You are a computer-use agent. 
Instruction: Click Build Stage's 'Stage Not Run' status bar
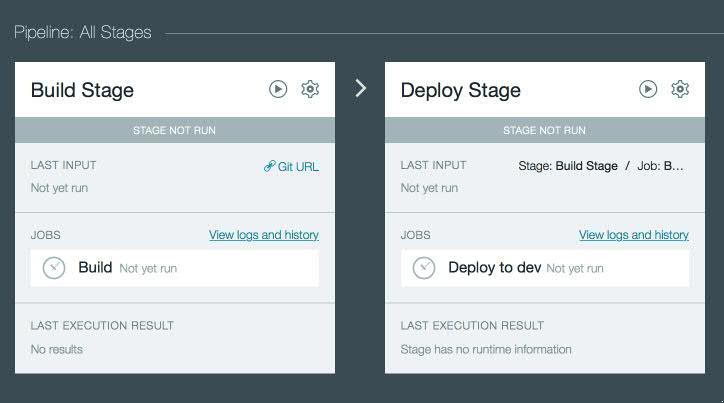click(x=174, y=130)
